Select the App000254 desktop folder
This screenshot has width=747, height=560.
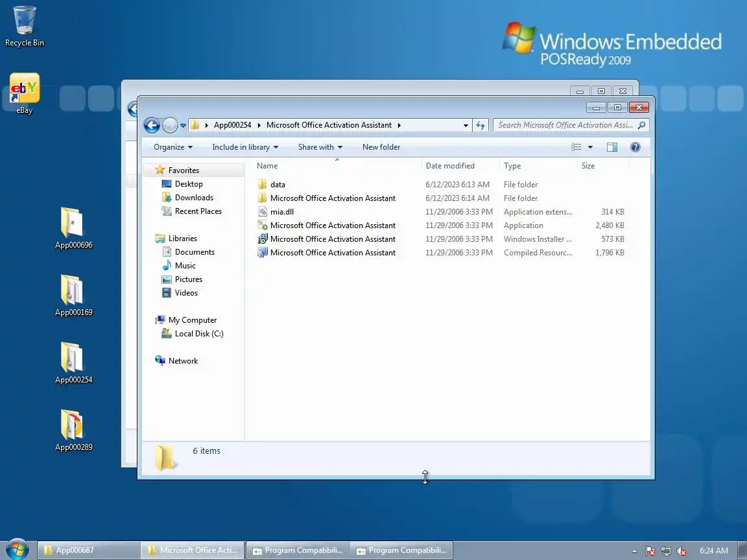pos(73,363)
